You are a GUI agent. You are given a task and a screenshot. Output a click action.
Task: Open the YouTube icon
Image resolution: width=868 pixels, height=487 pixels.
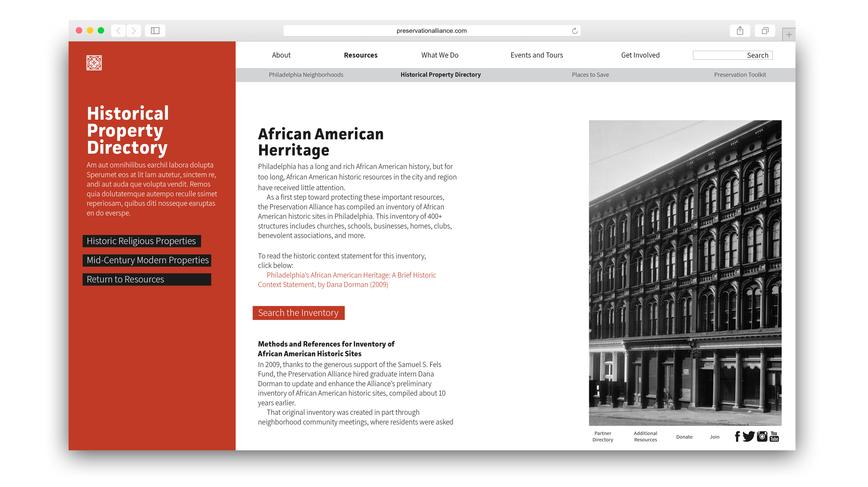774,436
